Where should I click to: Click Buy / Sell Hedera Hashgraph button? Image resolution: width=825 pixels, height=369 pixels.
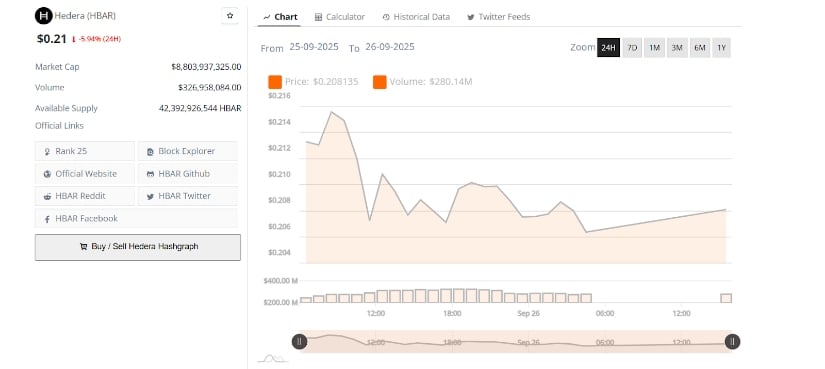[138, 247]
